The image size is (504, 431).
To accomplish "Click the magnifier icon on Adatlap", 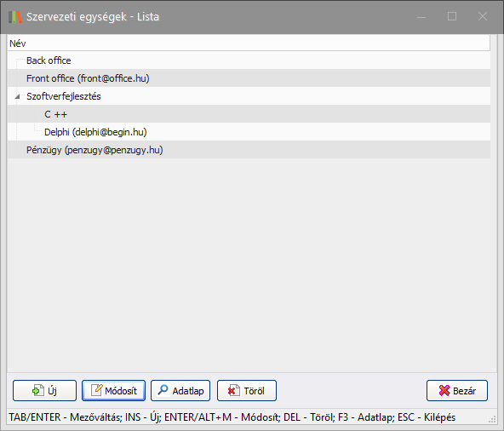I will [x=163, y=390].
